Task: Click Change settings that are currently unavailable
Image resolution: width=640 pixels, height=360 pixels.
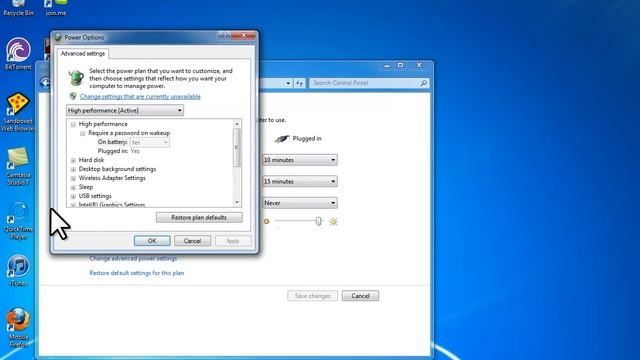Action: tap(140, 97)
